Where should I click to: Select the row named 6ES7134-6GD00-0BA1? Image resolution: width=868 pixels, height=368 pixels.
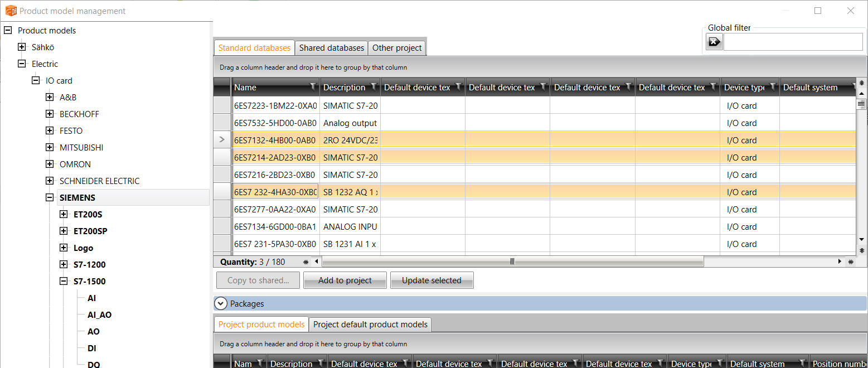pos(535,226)
